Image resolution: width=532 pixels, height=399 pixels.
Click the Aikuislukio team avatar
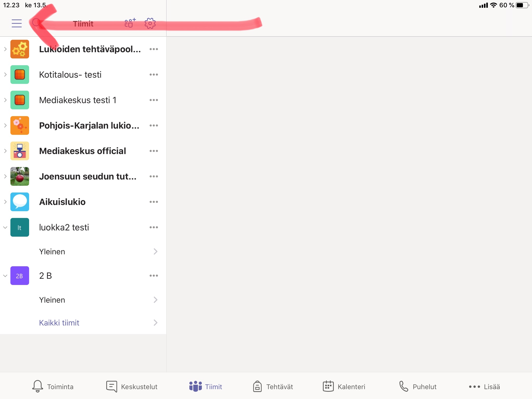20,202
